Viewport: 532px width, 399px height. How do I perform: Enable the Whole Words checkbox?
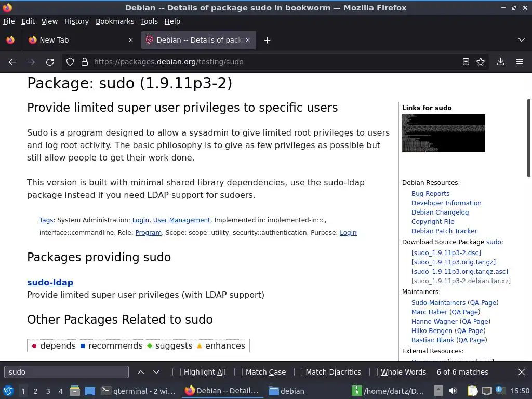[374, 372]
